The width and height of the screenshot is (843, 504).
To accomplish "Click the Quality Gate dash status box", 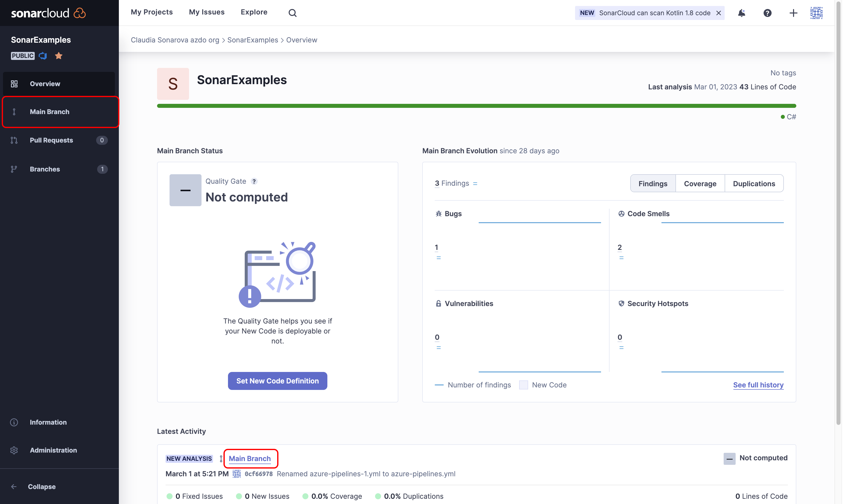I will tap(186, 190).
